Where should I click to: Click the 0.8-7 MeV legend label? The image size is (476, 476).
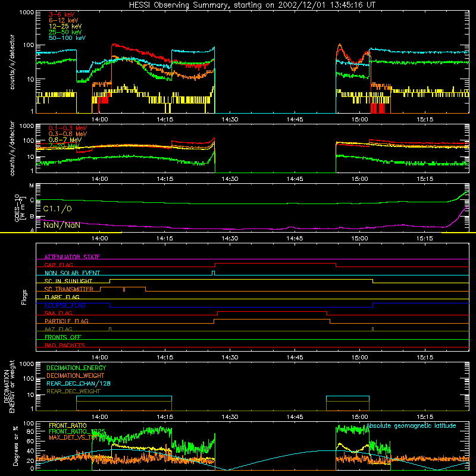[65, 140]
